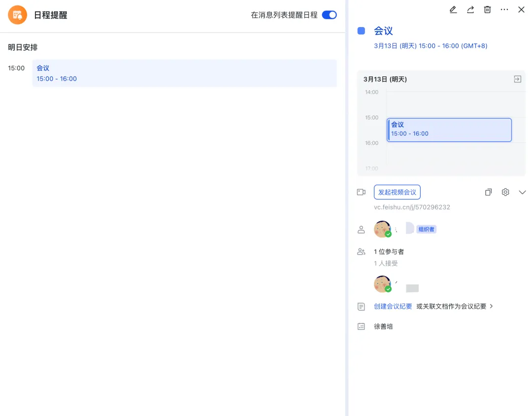Click the event time 3月13日 15:00 - 16:00
The height and width of the screenshot is (416, 532).
[431, 46]
